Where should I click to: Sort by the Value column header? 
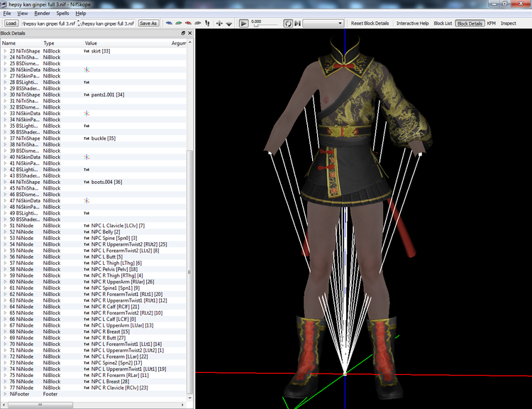[x=127, y=43]
